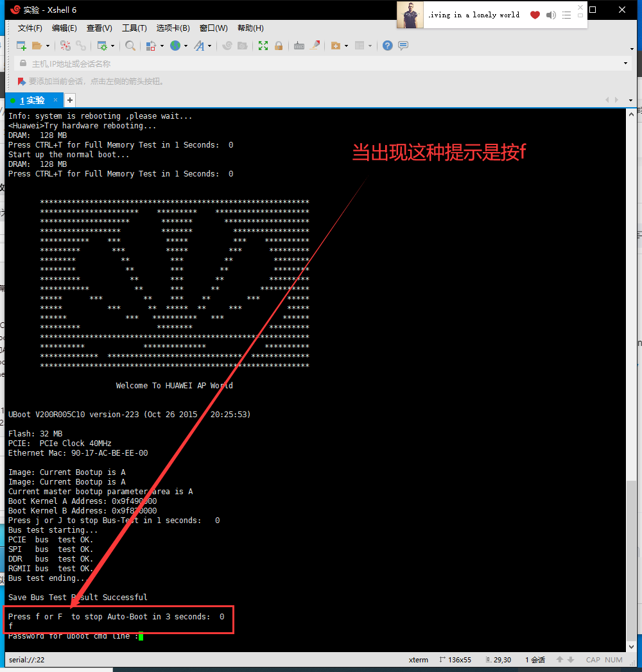Viewport: 642px width, 672px height.
Task: Click the color scheme selection icon
Action: 151,46
